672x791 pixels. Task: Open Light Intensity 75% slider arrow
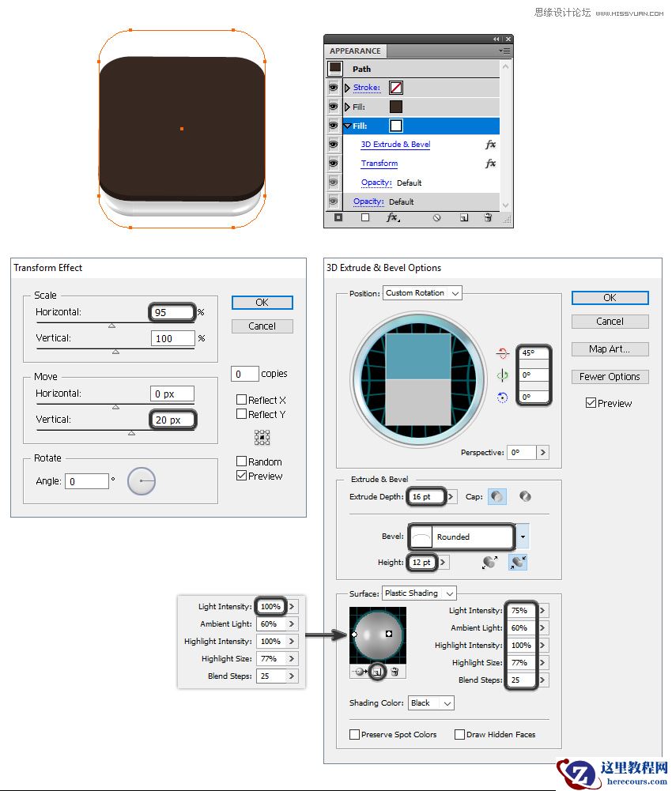point(542,610)
